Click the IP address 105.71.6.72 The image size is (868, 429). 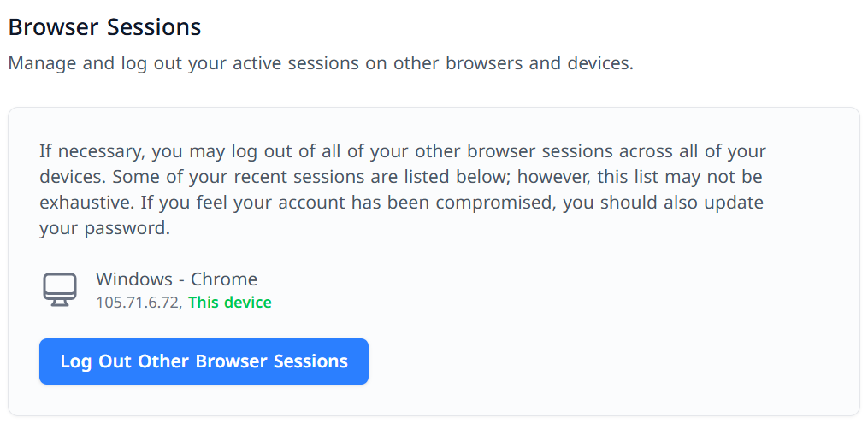137,303
